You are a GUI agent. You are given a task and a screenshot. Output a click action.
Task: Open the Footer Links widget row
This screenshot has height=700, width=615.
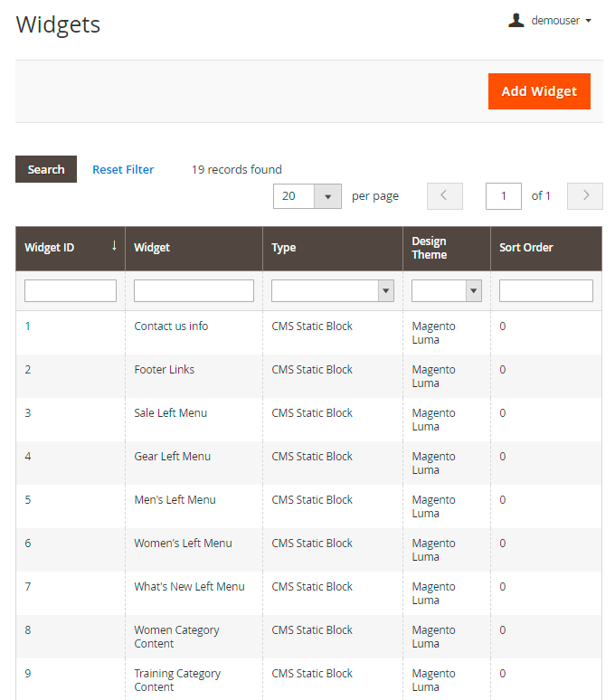click(x=165, y=370)
